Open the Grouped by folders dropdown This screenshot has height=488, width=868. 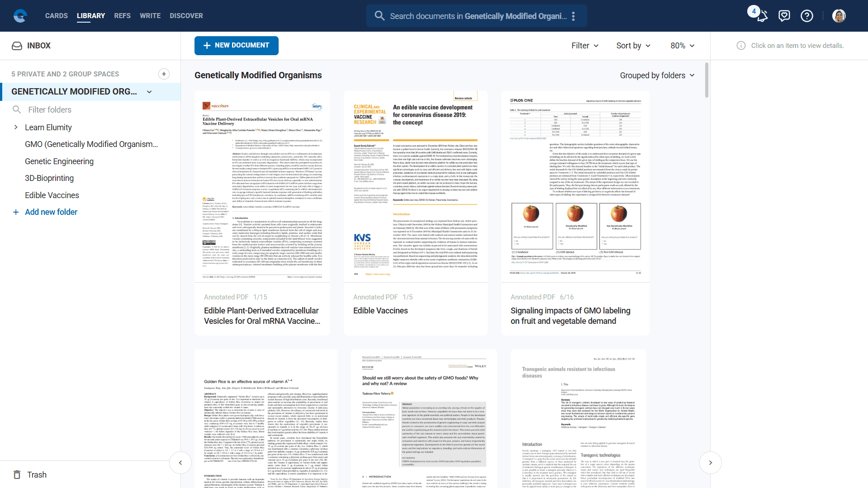(657, 76)
